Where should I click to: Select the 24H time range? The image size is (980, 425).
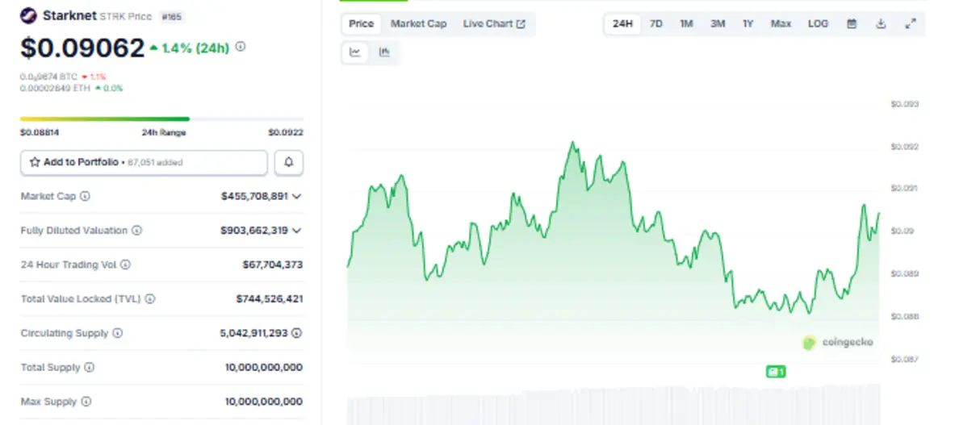pos(622,24)
